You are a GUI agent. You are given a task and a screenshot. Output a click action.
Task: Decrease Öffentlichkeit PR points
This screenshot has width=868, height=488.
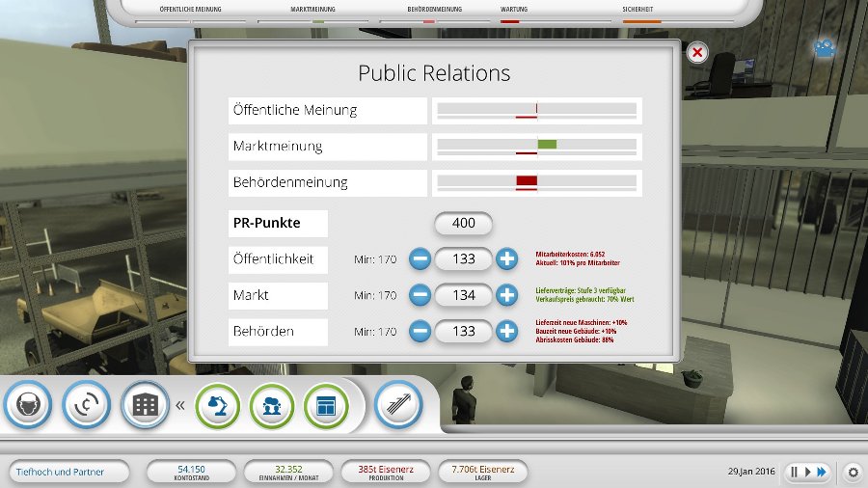420,259
